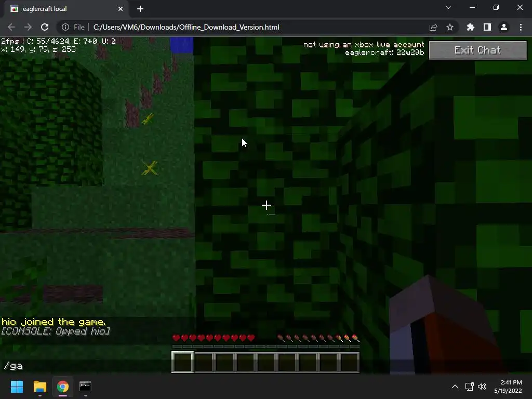
Task: Go back with the browser back arrow
Action: [x=11, y=27]
